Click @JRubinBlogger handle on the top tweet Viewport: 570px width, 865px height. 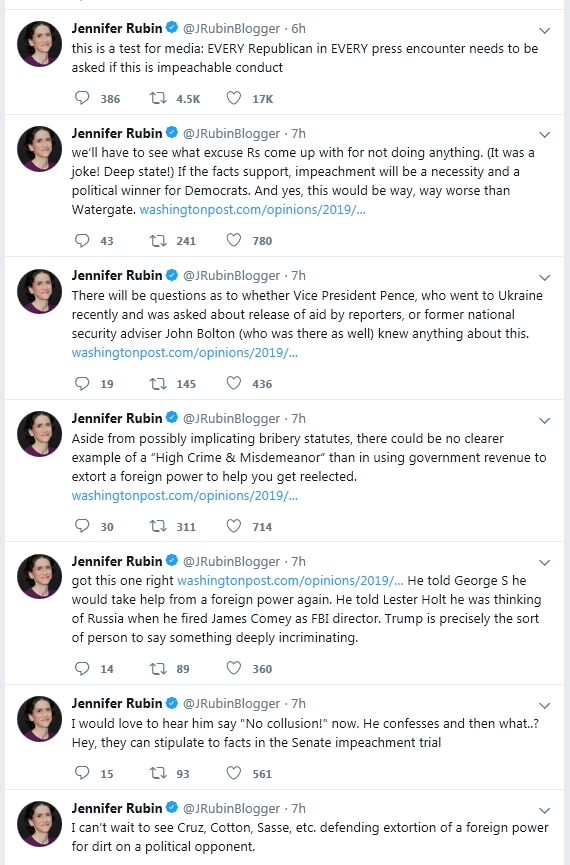(231, 29)
